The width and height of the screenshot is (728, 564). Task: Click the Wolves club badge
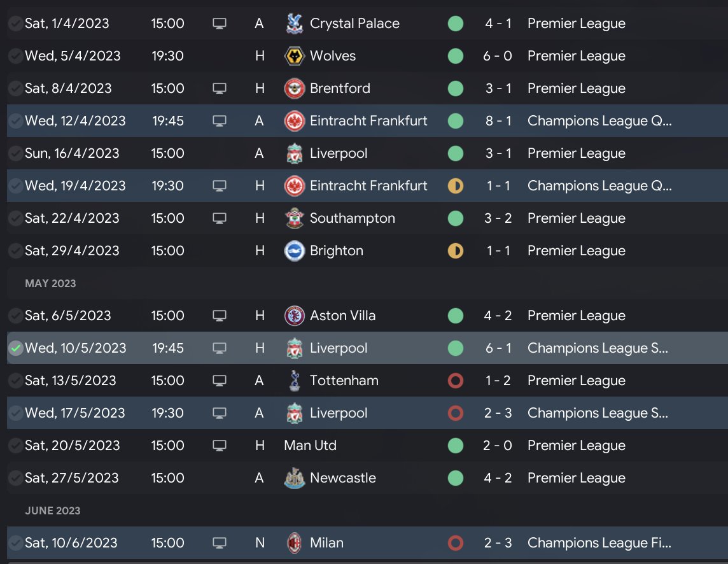tap(293, 56)
